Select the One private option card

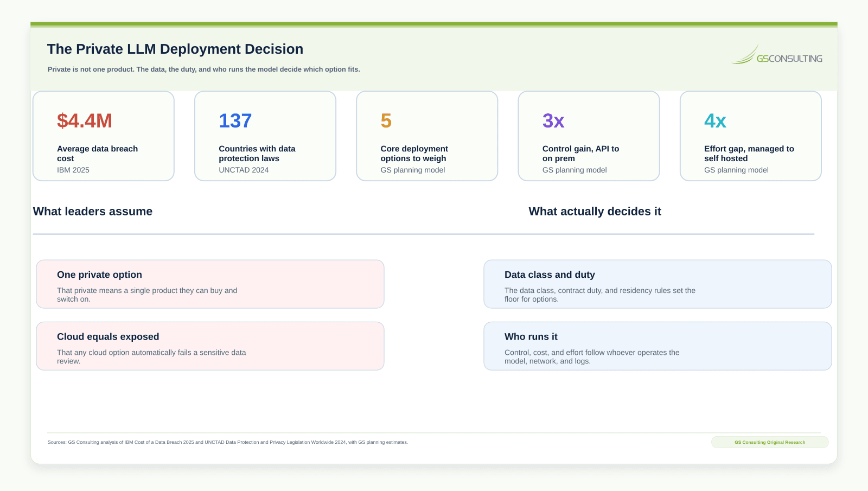[x=210, y=284]
